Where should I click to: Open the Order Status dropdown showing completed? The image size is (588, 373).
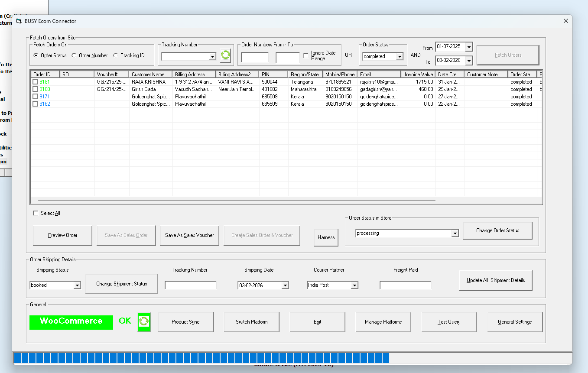pos(400,56)
